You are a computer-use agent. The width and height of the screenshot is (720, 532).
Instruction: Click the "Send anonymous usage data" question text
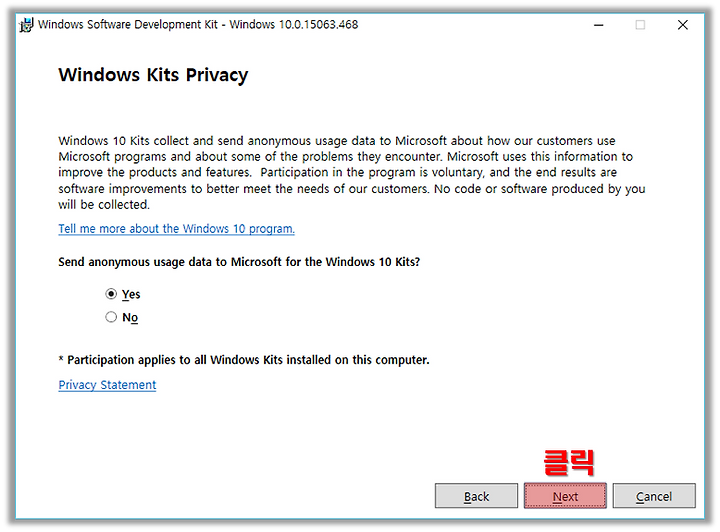[239, 262]
